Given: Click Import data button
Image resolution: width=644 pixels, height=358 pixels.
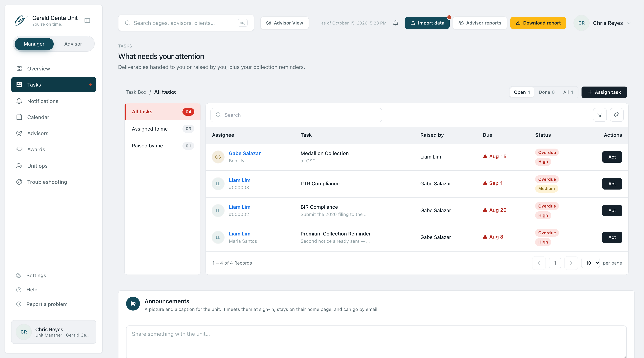Looking at the screenshot, I should pos(427,23).
